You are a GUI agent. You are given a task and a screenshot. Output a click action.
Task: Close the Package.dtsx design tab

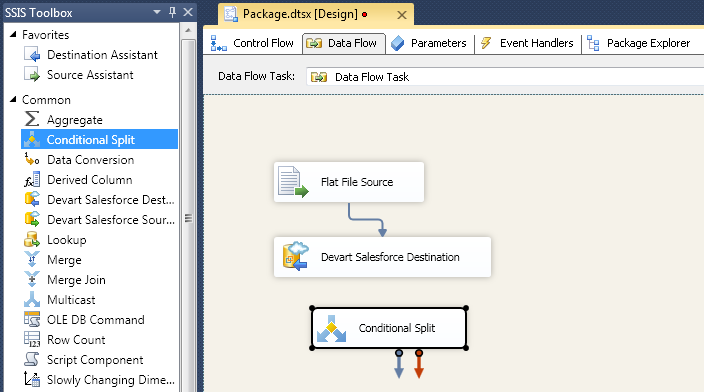coord(402,15)
